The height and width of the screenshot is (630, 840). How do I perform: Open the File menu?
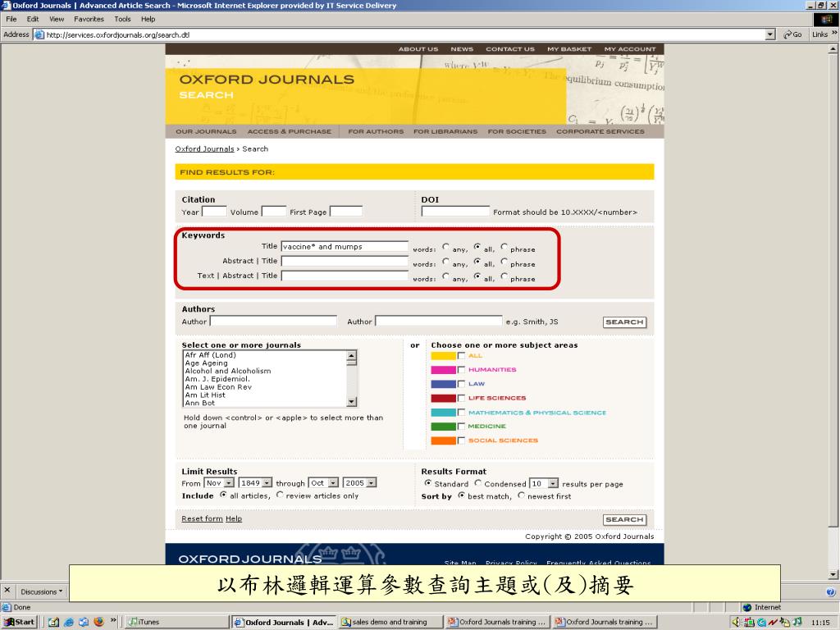click(x=11, y=19)
